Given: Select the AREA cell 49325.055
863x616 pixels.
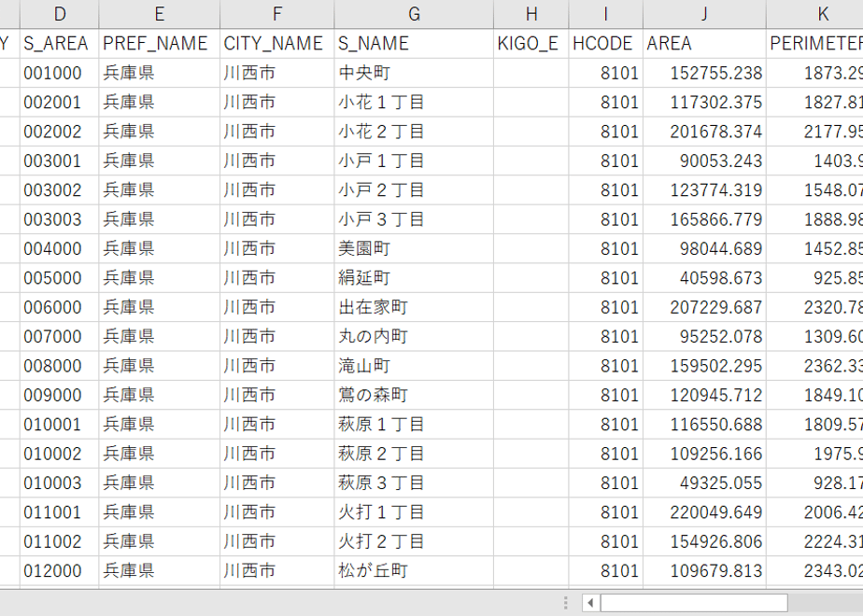Looking at the screenshot, I should point(704,483).
